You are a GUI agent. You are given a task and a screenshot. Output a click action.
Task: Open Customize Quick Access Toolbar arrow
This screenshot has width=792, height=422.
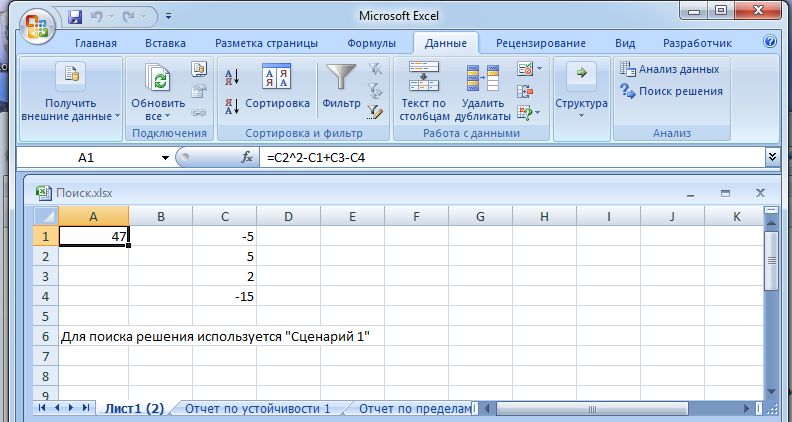tap(168, 17)
